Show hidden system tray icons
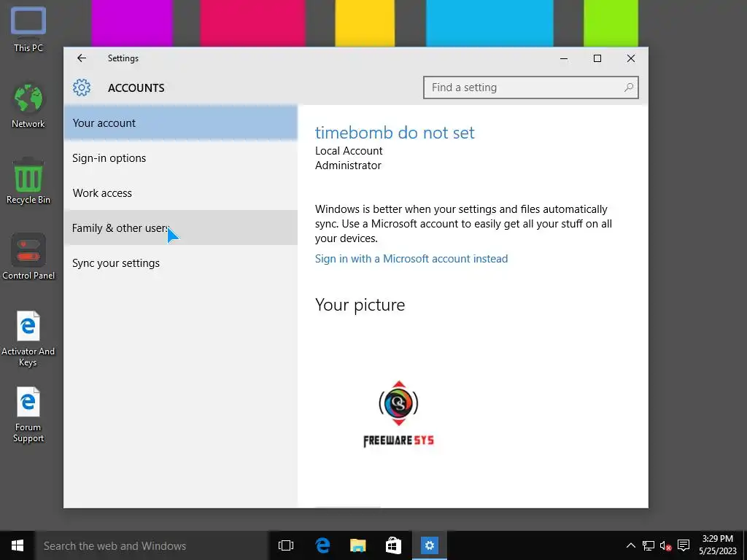This screenshot has width=747, height=560. coord(630,545)
